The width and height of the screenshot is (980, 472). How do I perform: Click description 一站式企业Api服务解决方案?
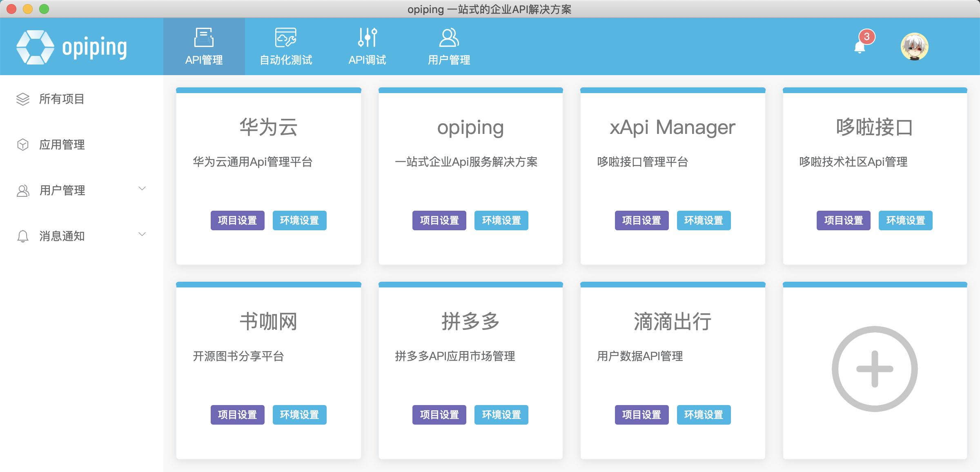[466, 162]
